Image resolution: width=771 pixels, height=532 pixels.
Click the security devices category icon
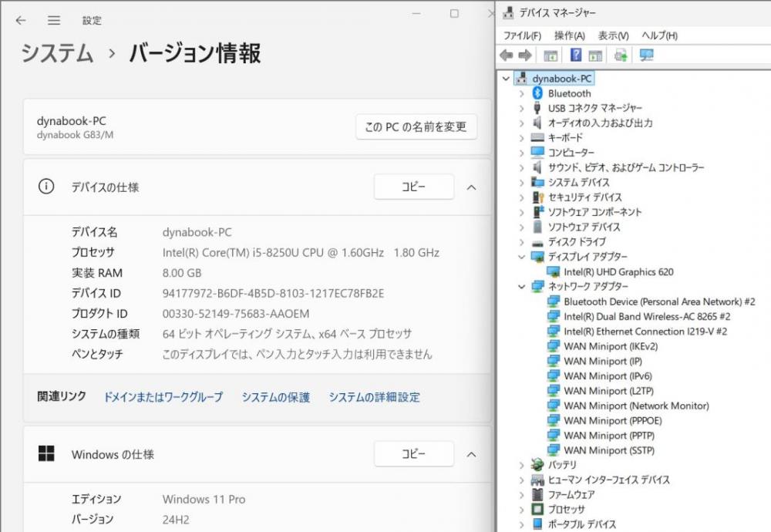coord(537,197)
